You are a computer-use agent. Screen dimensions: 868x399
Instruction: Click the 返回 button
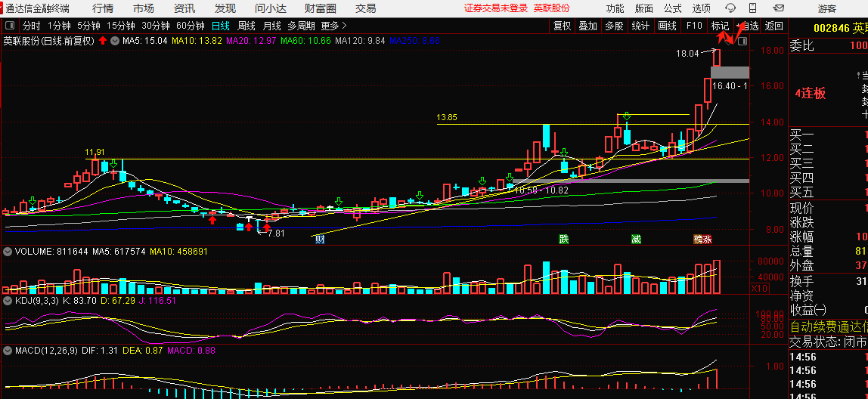[x=774, y=26]
